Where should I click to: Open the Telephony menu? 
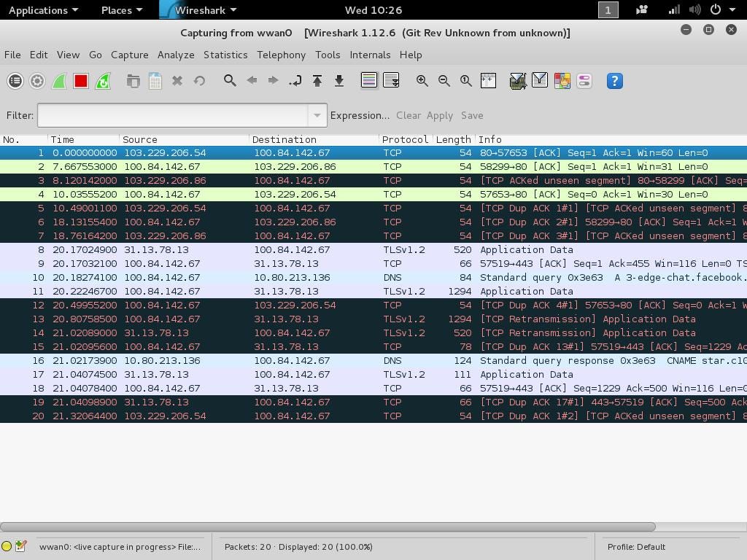(x=281, y=55)
